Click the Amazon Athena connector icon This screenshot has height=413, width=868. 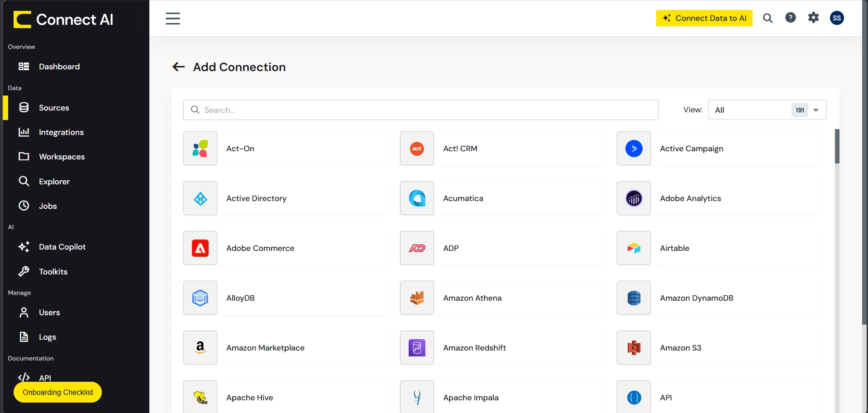(x=417, y=298)
